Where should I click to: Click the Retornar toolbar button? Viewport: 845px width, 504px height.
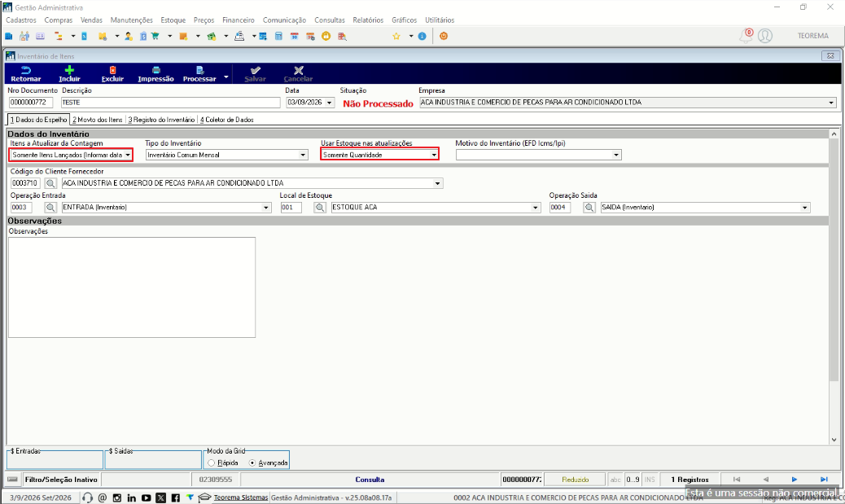click(26, 74)
